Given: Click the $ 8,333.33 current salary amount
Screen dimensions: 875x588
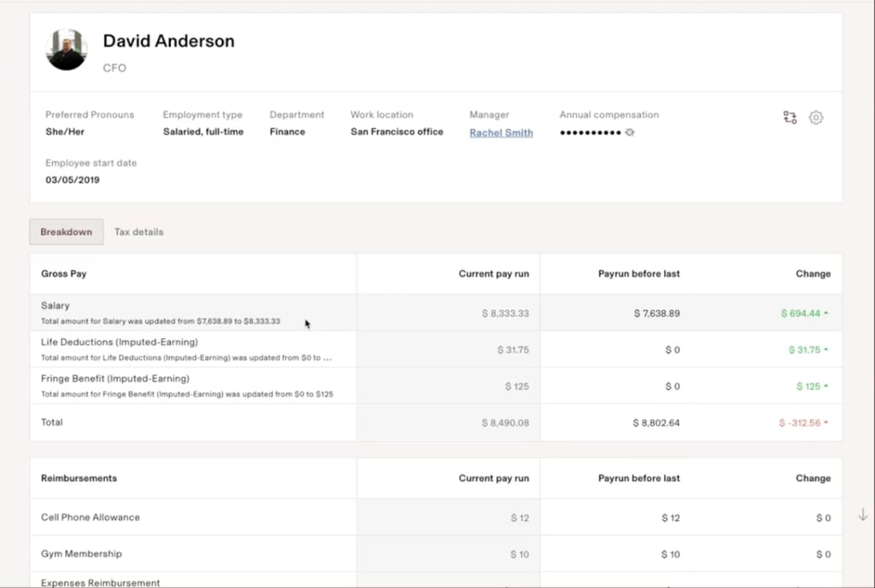Looking at the screenshot, I should (x=505, y=314).
